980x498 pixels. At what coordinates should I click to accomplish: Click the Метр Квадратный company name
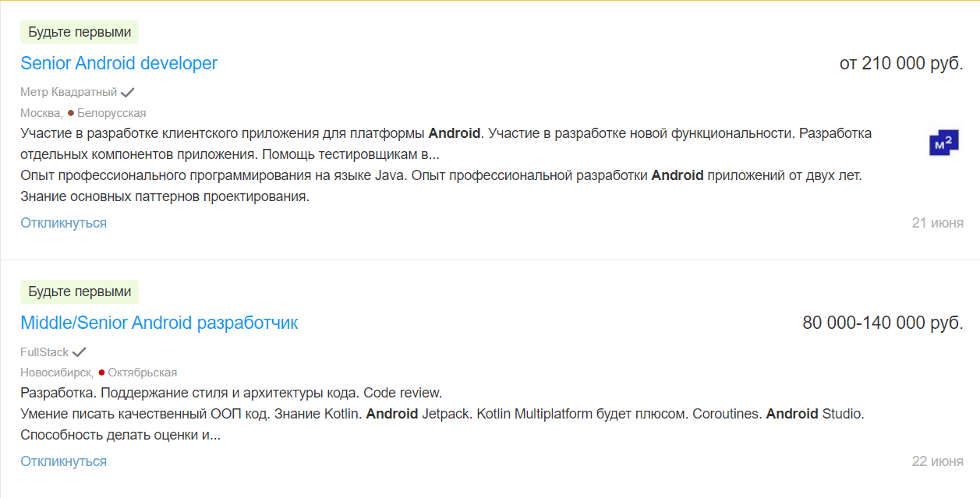[x=69, y=92]
